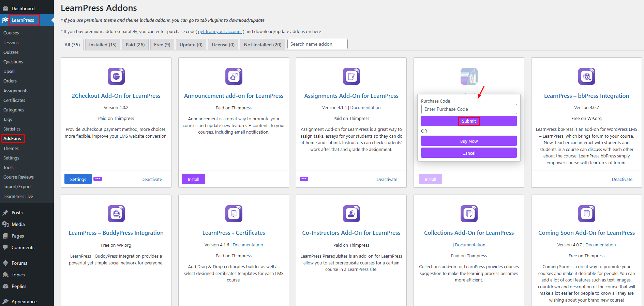644x306 pixels.
Task: Click the LearnPress Certificates add-on icon
Action: coord(234,214)
